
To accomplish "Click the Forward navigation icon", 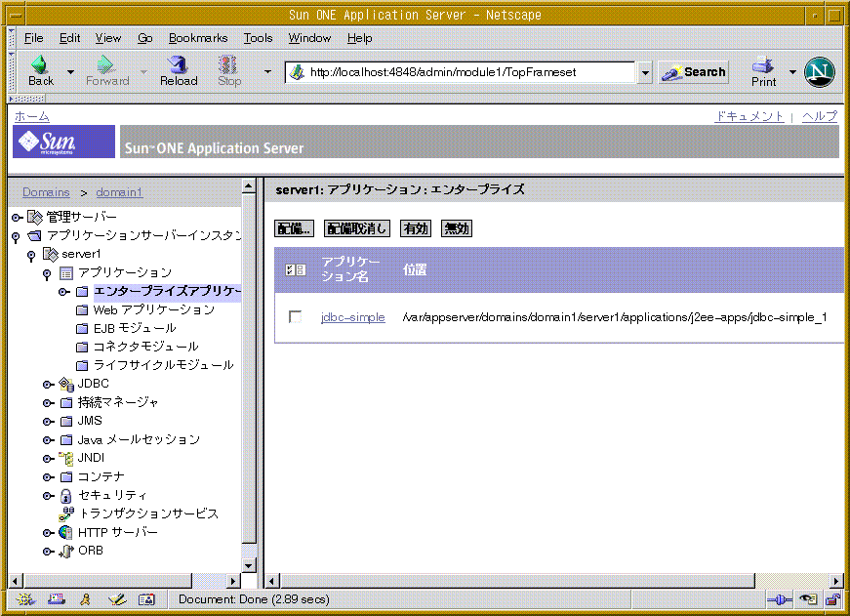I will (x=105, y=65).
